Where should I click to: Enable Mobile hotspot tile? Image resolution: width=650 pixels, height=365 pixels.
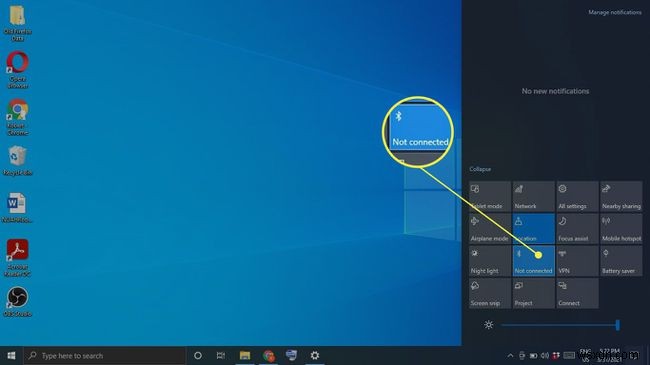(621, 229)
